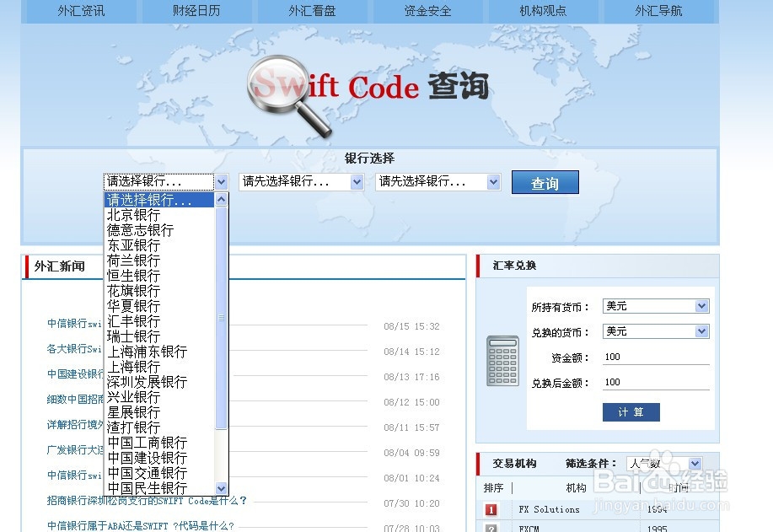Open the 财经日历 navigation tab
The width and height of the screenshot is (773, 532).
pos(196,11)
